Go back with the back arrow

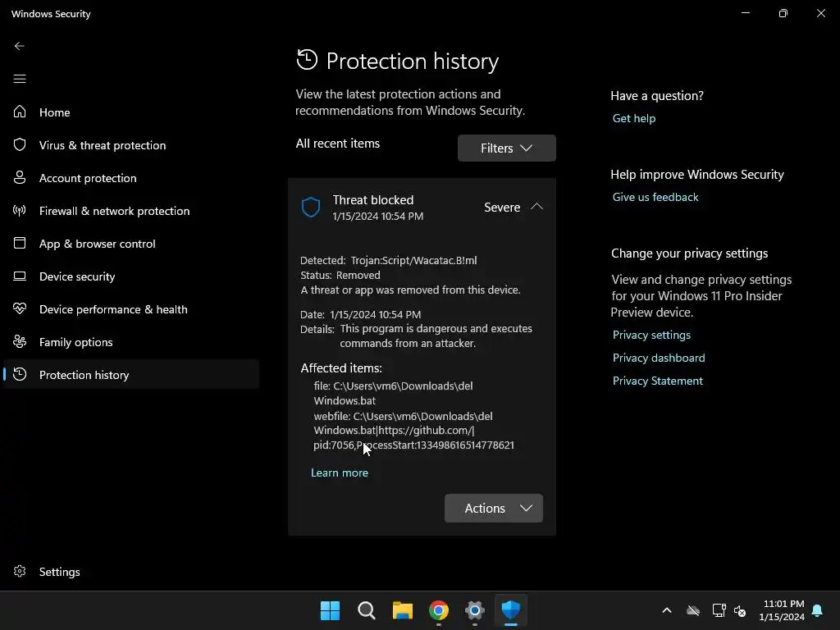(20, 46)
